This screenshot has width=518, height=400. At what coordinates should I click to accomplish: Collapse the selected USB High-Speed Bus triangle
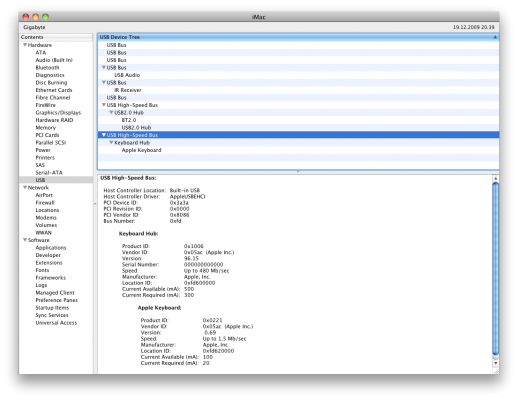click(x=104, y=135)
